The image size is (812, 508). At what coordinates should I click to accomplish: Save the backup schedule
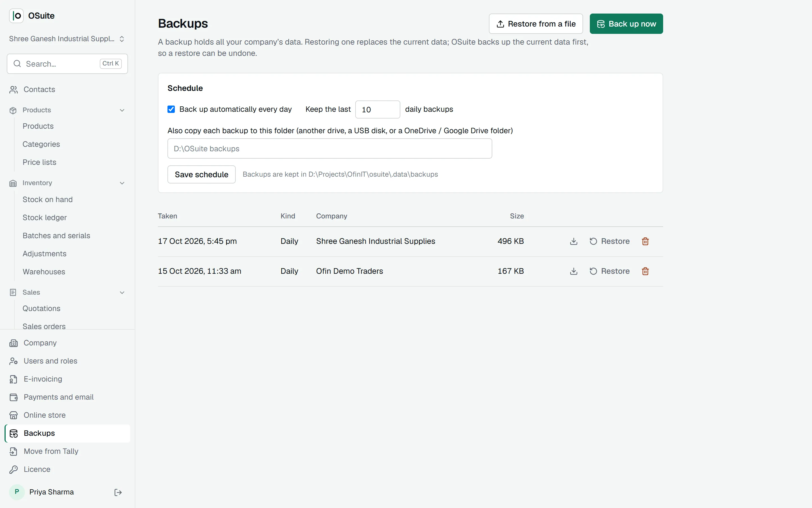(201, 174)
